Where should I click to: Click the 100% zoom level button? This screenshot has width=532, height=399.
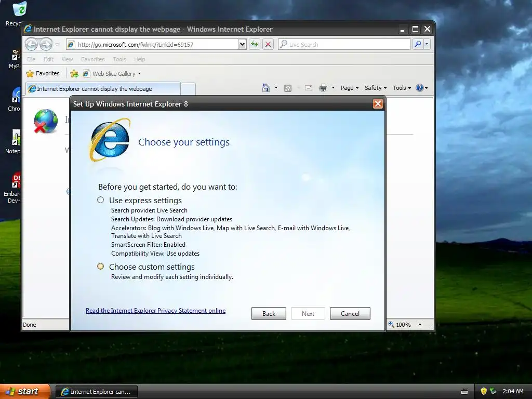400,325
